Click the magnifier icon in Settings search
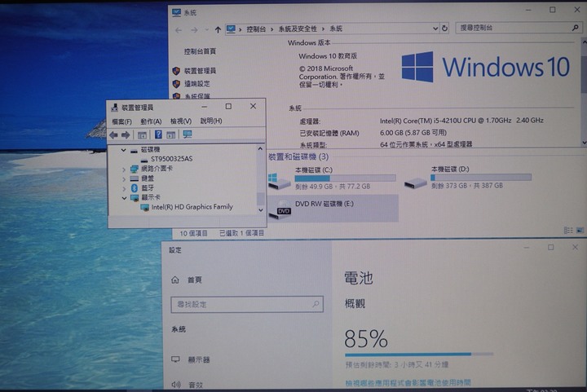587x392 pixels. click(316, 304)
